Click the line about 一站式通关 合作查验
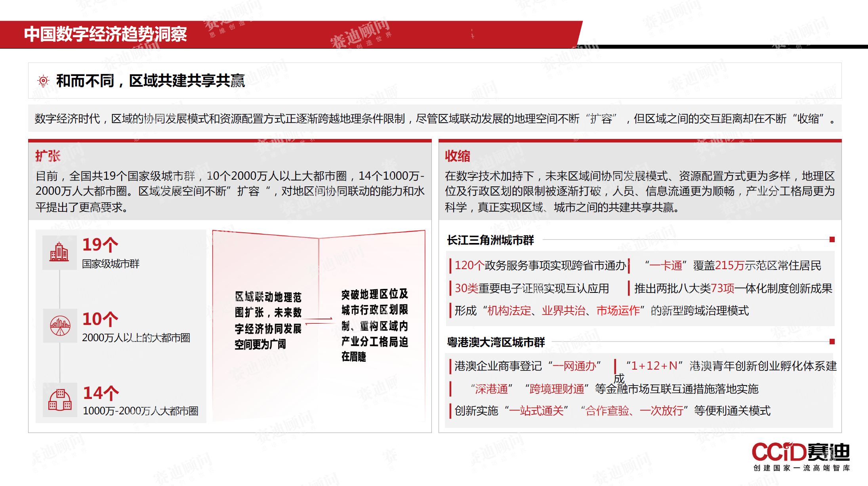The width and height of the screenshot is (868, 486). 612,411
